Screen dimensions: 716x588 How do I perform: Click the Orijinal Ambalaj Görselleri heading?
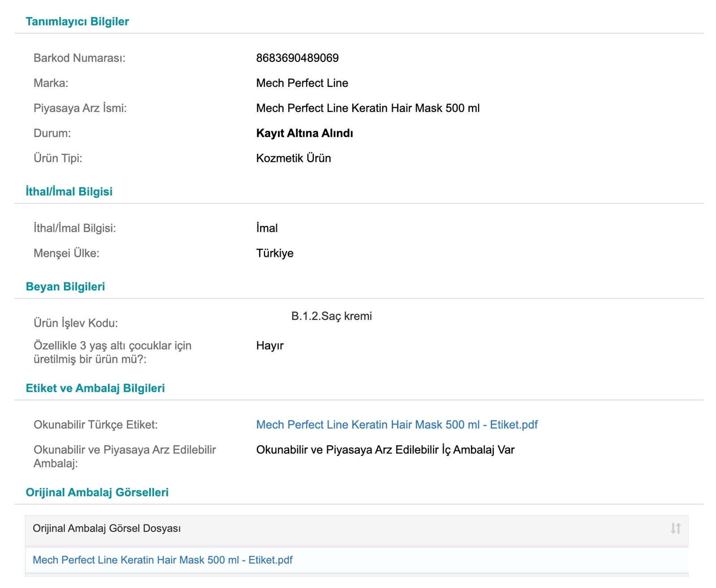pyautogui.click(x=97, y=492)
